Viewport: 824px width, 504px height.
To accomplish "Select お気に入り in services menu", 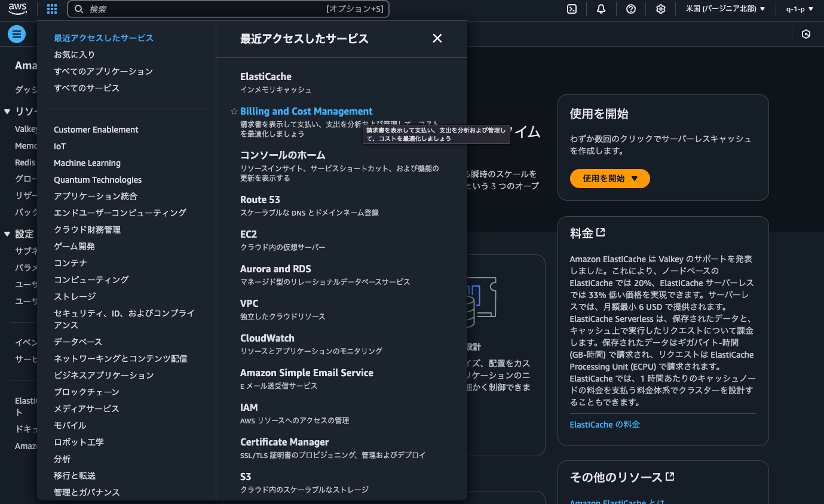I will [x=74, y=55].
